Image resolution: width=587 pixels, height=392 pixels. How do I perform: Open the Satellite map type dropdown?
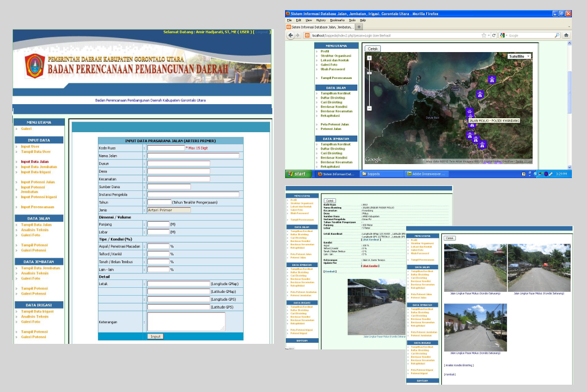(519, 57)
